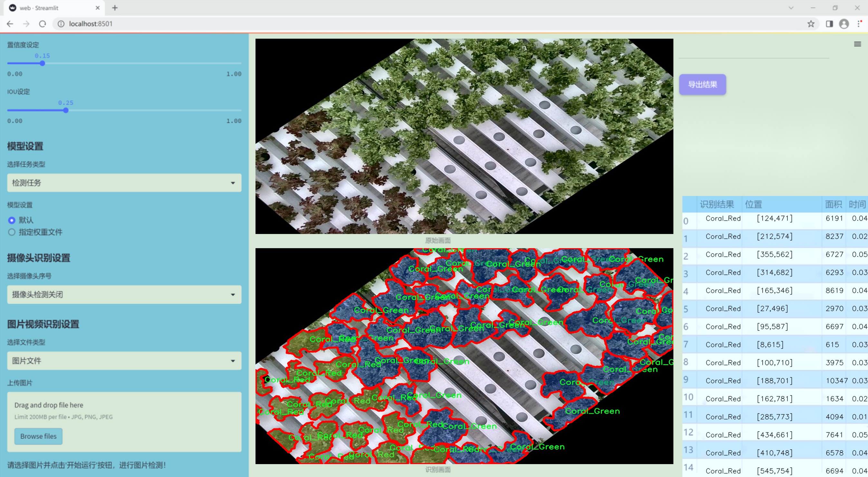Click the 导出结果 export button

[x=702, y=85]
